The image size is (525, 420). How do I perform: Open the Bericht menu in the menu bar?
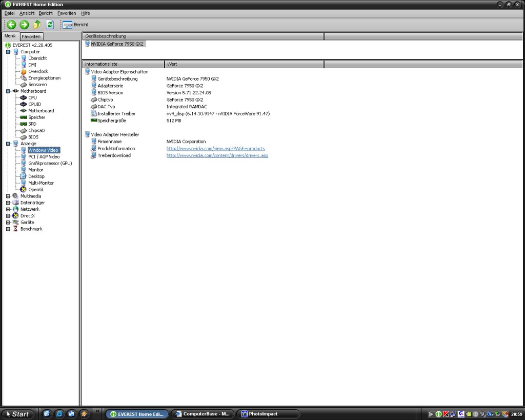point(46,13)
